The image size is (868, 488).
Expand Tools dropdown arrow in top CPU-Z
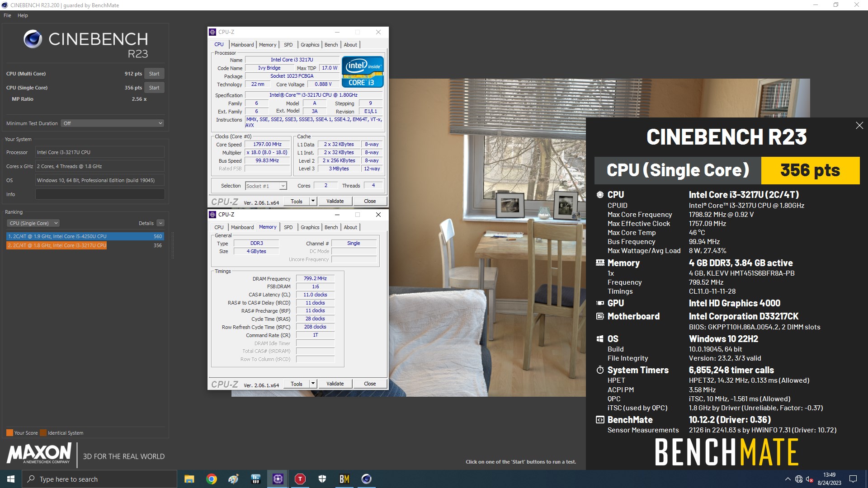[x=312, y=202]
